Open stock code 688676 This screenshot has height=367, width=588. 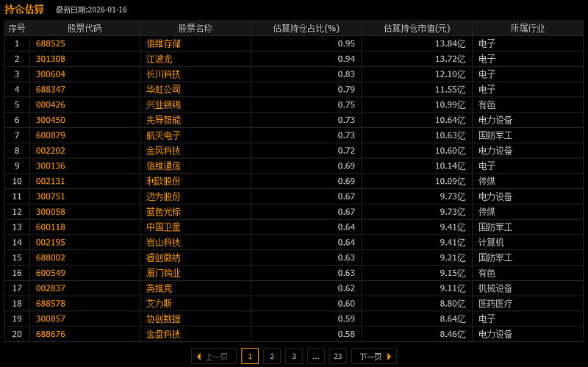[51, 334]
